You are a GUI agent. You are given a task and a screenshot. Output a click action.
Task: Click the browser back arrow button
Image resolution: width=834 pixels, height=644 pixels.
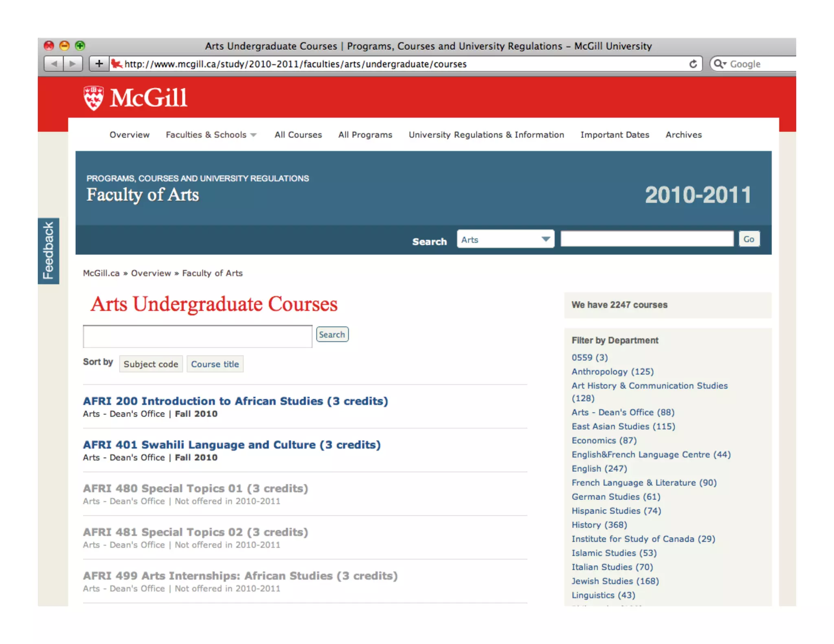coord(54,64)
